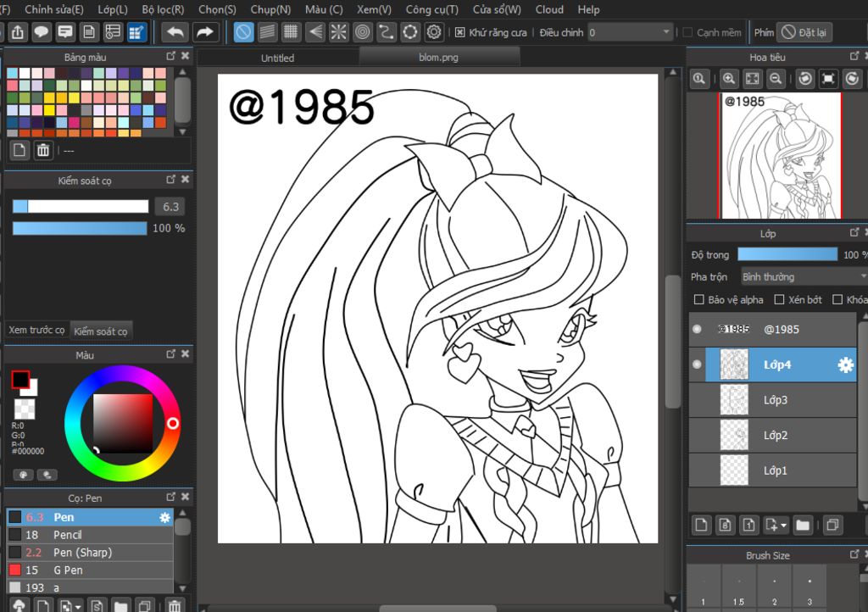The width and height of the screenshot is (868, 612).
Task: Enable vanishing point snap
Action: pos(315,32)
